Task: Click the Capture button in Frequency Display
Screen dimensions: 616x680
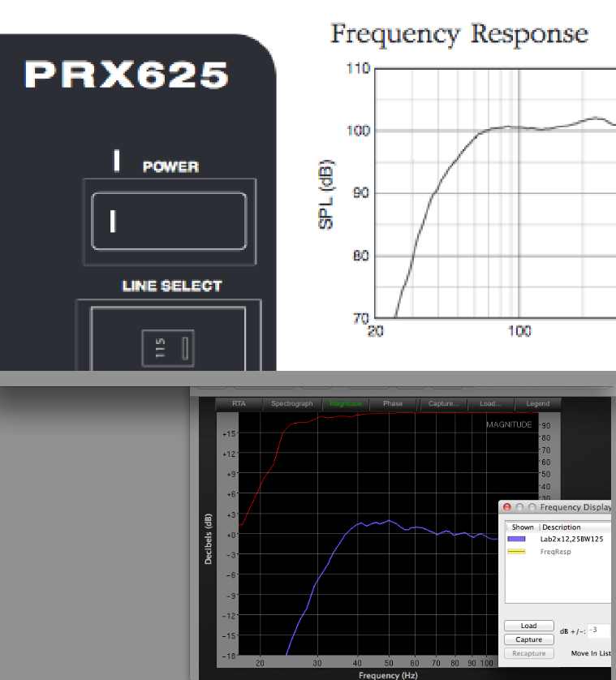Action: coord(529,639)
